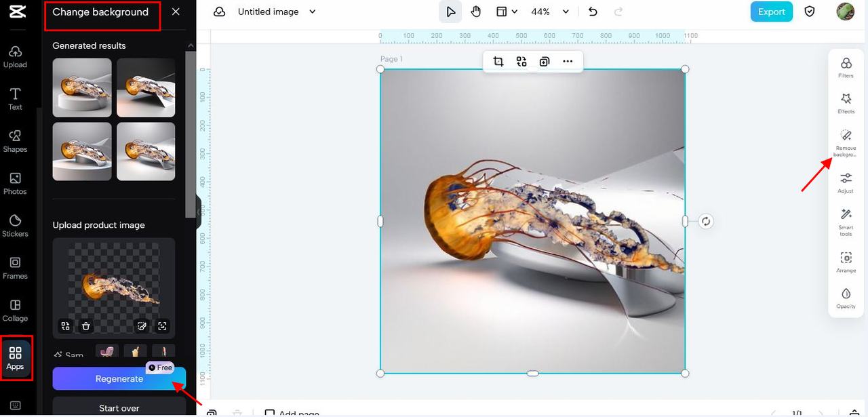Image resolution: width=868 pixels, height=417 pixels.
Task: Click the Export button
Action: pyautogui.click(x=771, y=12)
